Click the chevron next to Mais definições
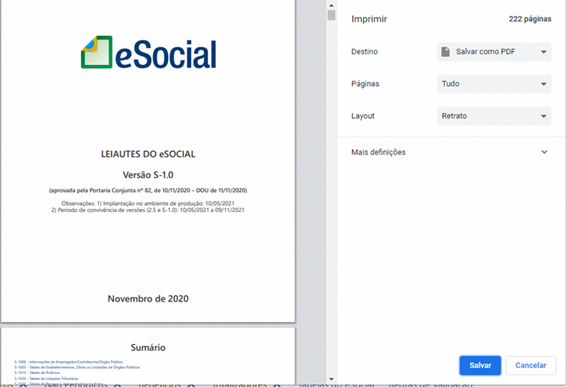567x387 pixels. [x=544, y=152]
